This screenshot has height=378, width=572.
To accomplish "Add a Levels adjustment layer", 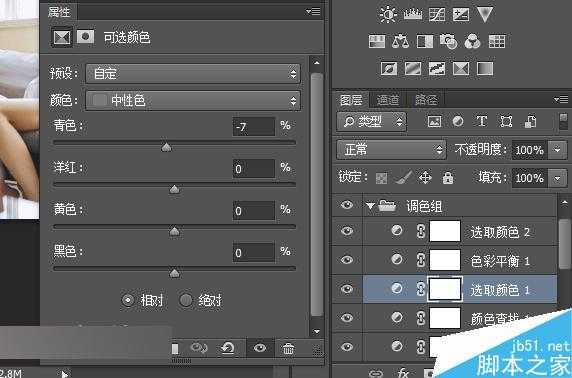I will pyautogui.click(x=413, y=15).
